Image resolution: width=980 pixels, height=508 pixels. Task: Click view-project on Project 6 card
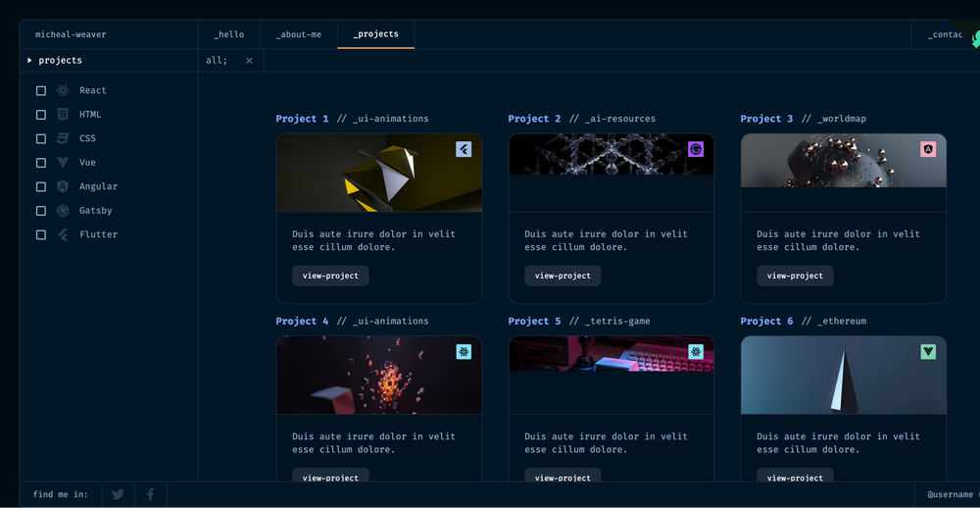click(x=795, y=476)
